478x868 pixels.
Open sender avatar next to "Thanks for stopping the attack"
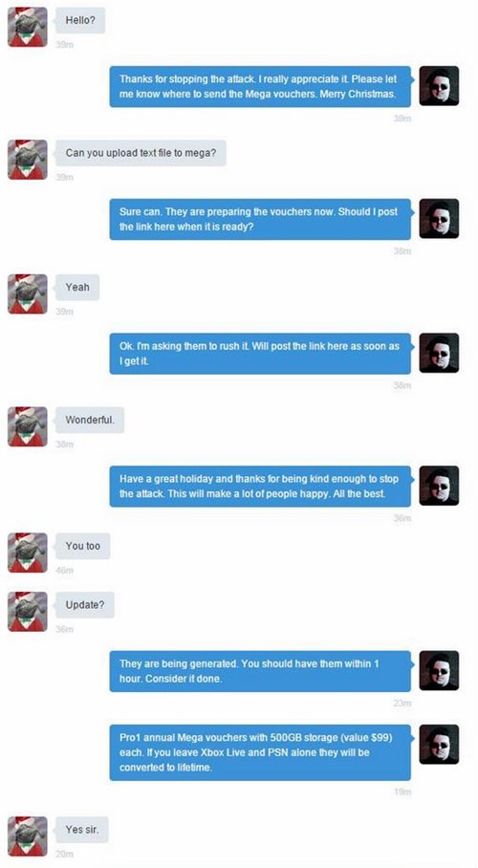tap(439, 86)
